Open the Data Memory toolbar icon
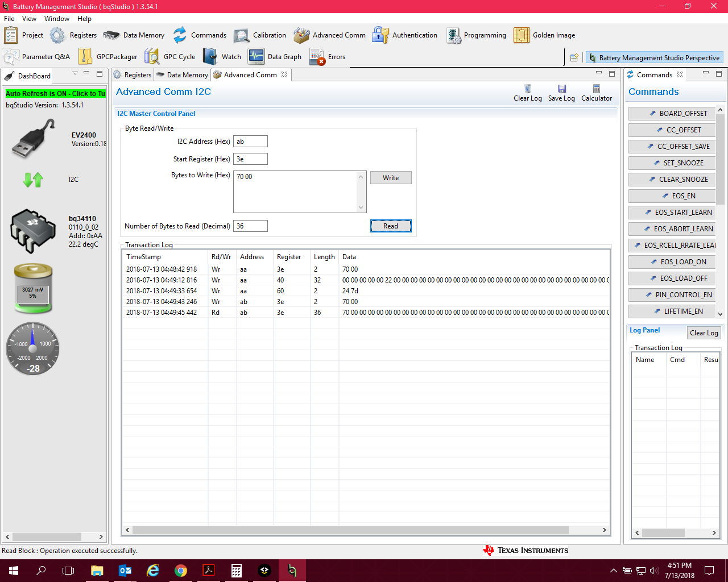This screenshot has height=582, width=728. [x=111, y=35]
